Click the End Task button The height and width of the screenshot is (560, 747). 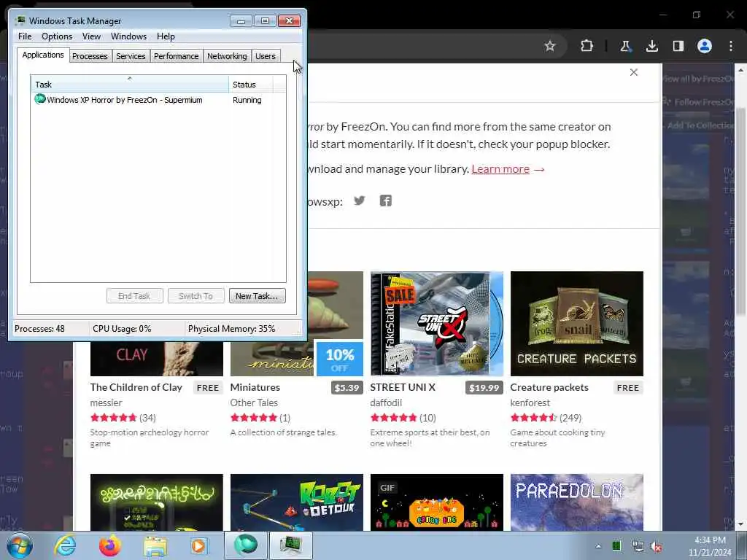[134, 296]
